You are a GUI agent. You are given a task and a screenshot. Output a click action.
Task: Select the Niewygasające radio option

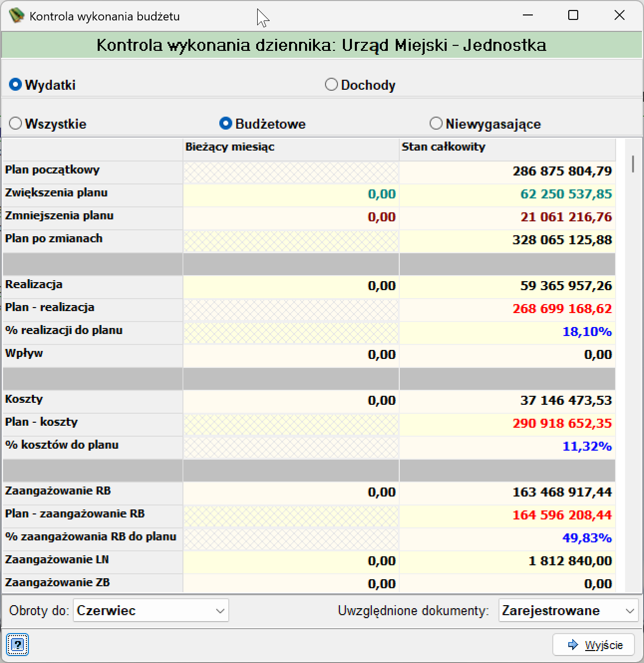[x=436, y=123]
